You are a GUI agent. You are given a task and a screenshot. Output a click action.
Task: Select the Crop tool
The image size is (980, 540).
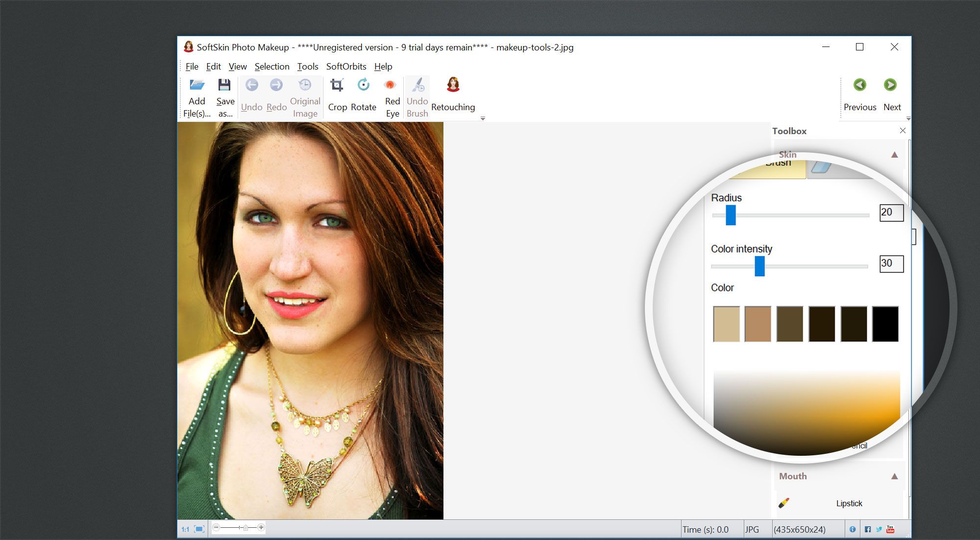(337, 94)
